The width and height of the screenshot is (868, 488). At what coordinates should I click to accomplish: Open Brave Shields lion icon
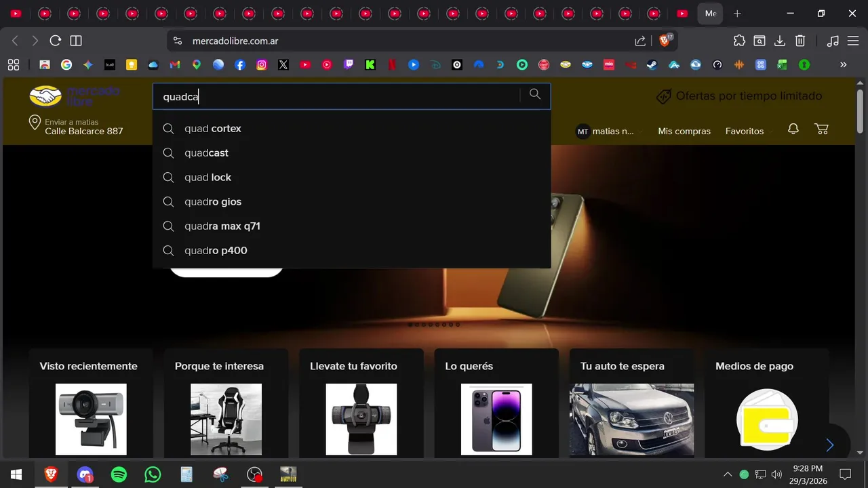pos(665,41)
